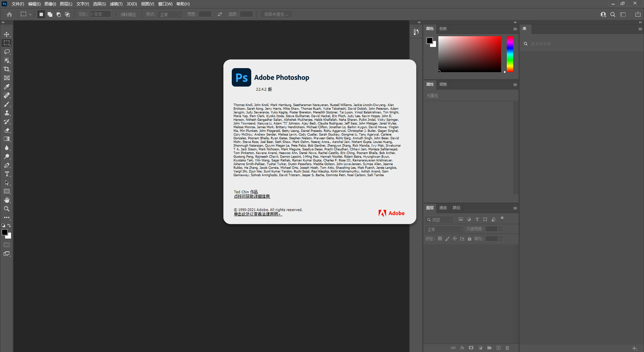644x352 pixels.
Task: Toggle Lock Transparent Pixels checkerboard icon
Action: tap(440, 239)
